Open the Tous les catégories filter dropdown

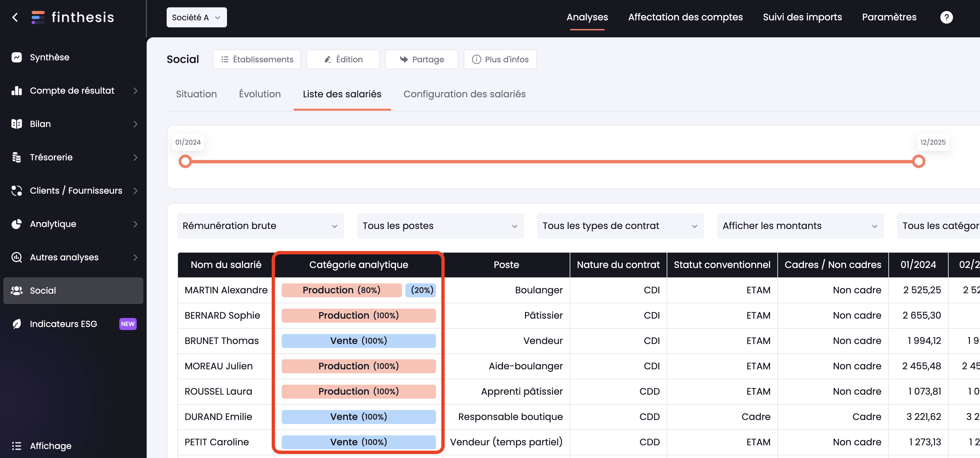939,226
